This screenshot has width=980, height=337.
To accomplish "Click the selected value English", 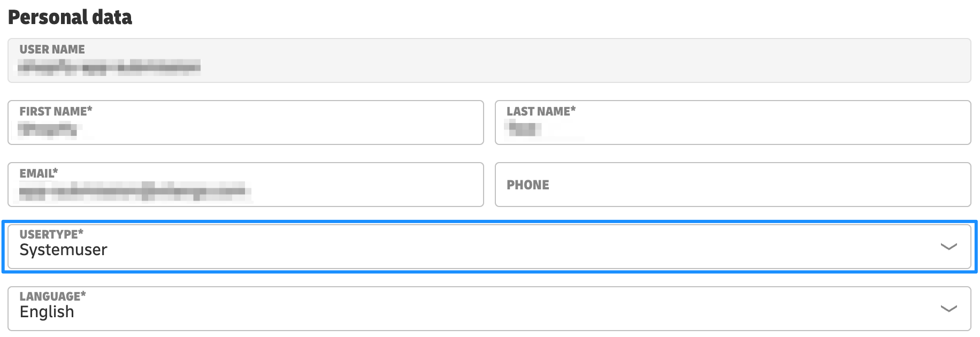I will click(x=47, y=312).
